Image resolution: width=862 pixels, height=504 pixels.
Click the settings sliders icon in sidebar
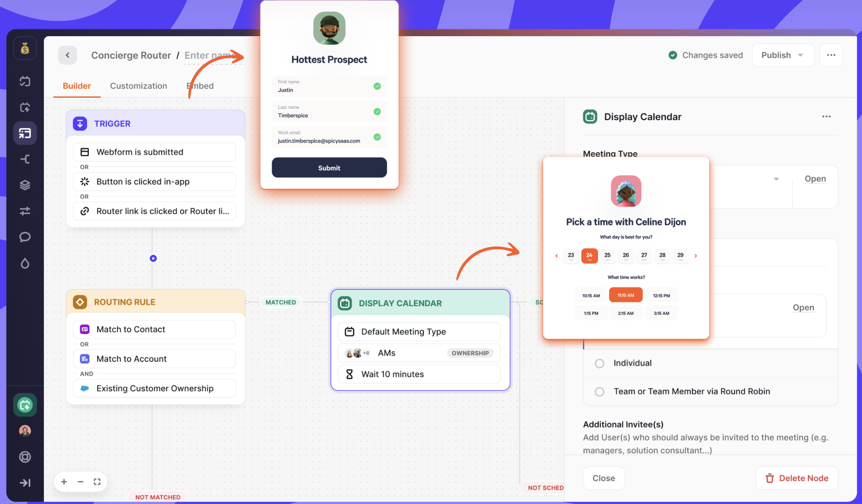(x=25, y=211)
